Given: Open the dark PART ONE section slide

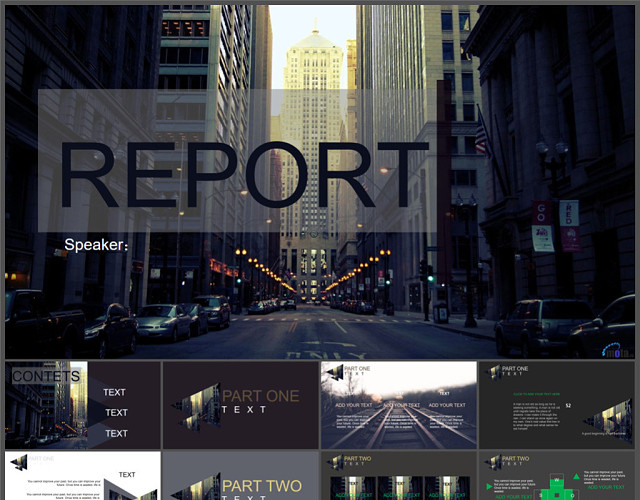Looking at the screenshot, I should tap(241, 405).
